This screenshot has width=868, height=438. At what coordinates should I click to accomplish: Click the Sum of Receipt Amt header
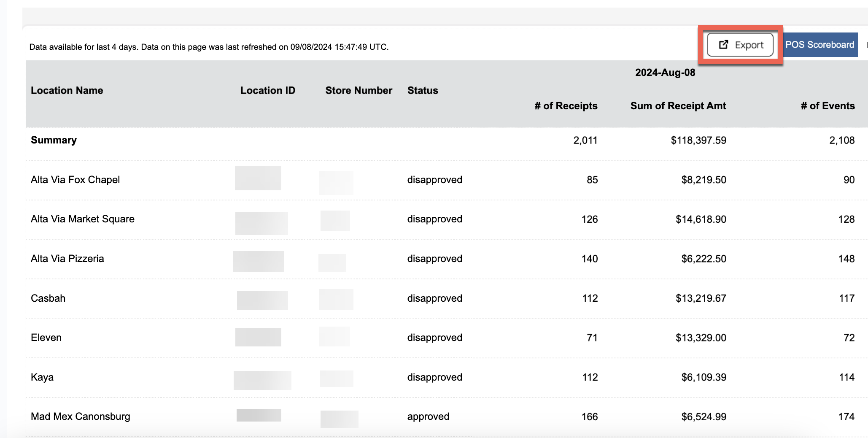(x=678, y=106)
